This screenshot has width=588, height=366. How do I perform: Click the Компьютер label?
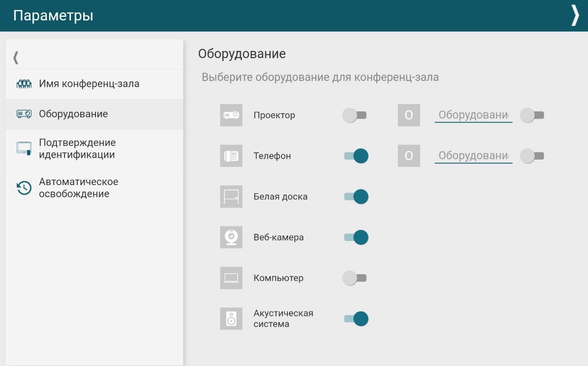(x=278, y=278)
